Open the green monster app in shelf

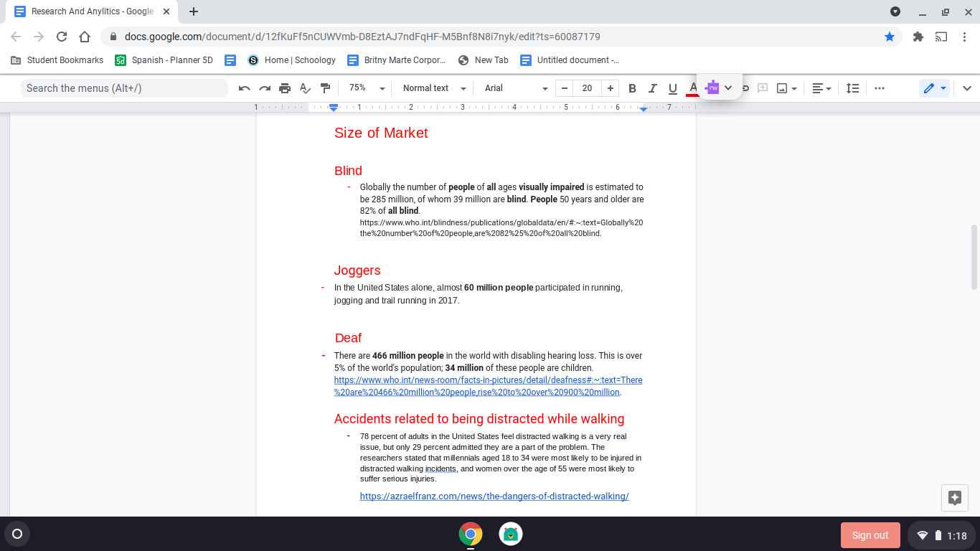[x=511, y=534]
